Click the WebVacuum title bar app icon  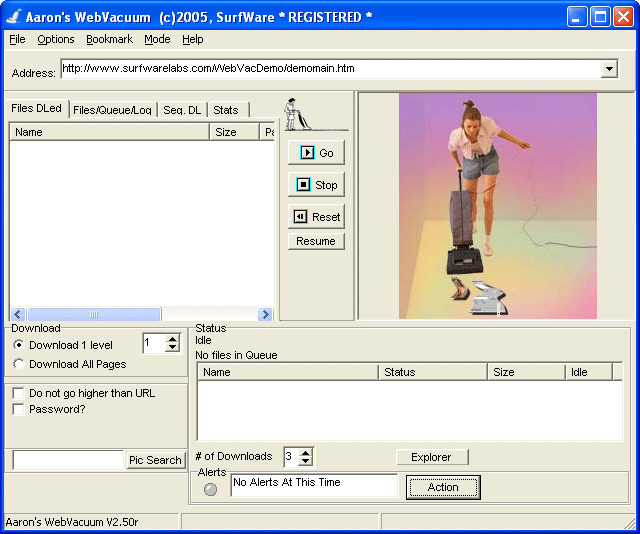click(13, 17)
